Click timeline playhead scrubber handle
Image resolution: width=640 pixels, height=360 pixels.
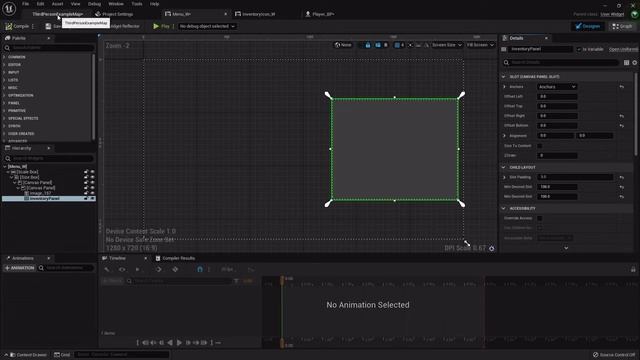pos(282,280)
